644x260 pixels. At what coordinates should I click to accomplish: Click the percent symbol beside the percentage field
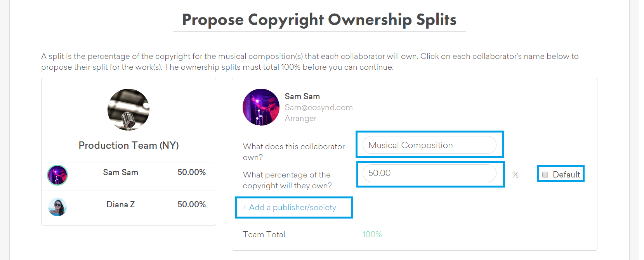515,175
